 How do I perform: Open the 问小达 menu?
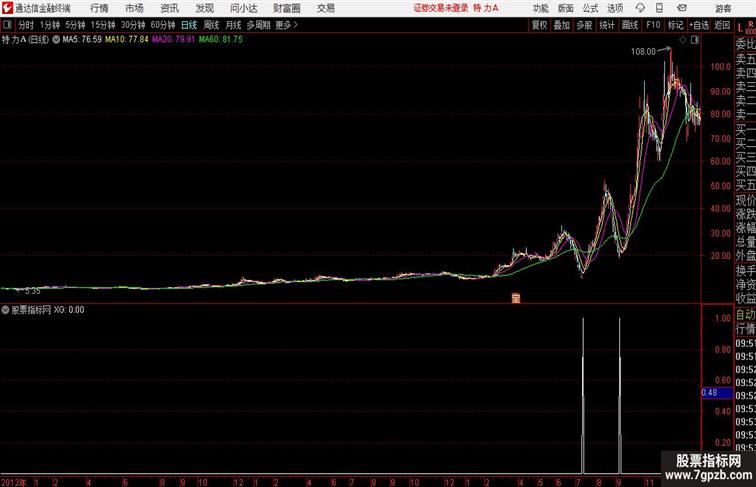(x=243, y=8)
